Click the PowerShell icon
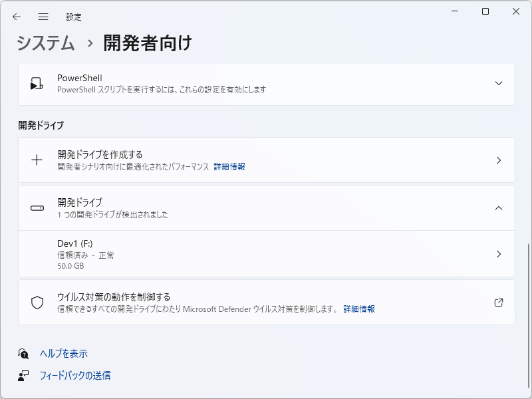The image size is (532, 399). pyautogui.click(x=37, y=84)
